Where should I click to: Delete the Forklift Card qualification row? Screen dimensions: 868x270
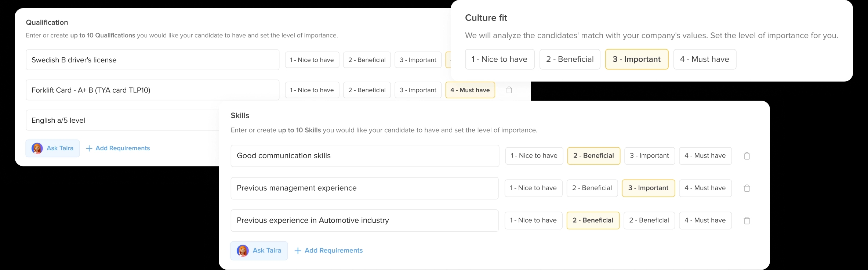pos(509,90)
